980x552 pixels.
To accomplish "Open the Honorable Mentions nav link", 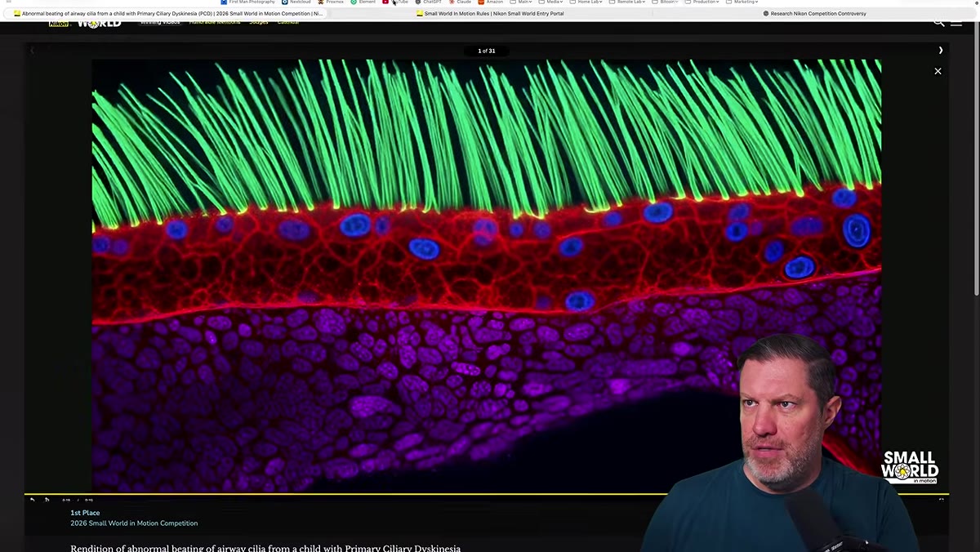I will 215,22.
